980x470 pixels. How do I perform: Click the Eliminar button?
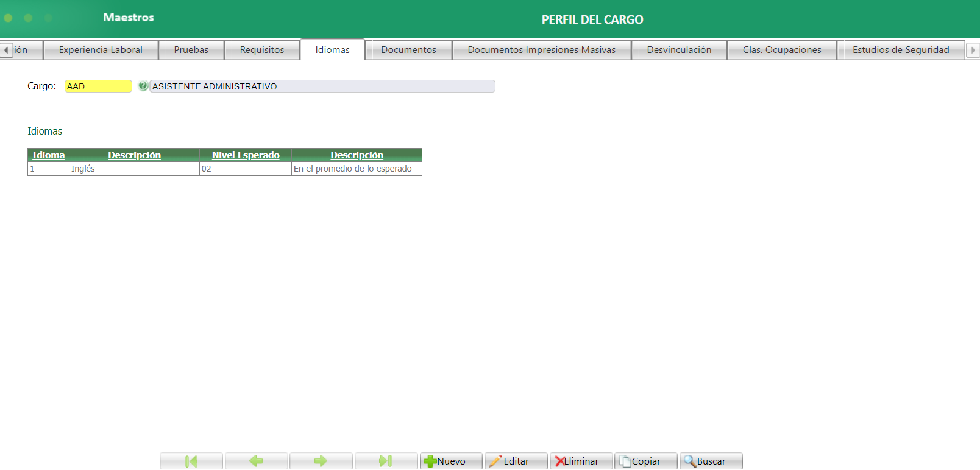pyautogui.click(x=581, y=461)
